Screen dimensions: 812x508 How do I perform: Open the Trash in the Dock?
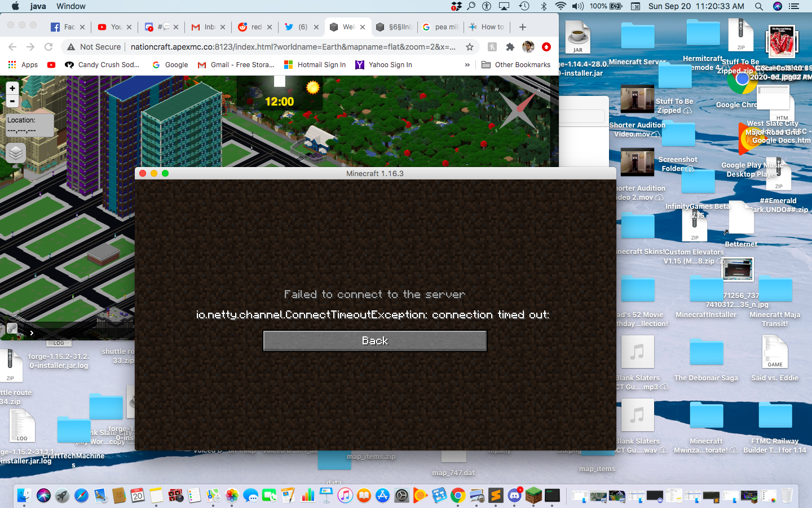[x=787, y=496]
